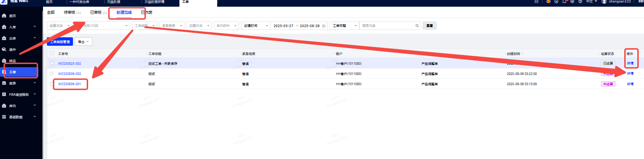Open the 创建时间 date type dropdown
The image size is (644, 159).
tap(256, 26)
